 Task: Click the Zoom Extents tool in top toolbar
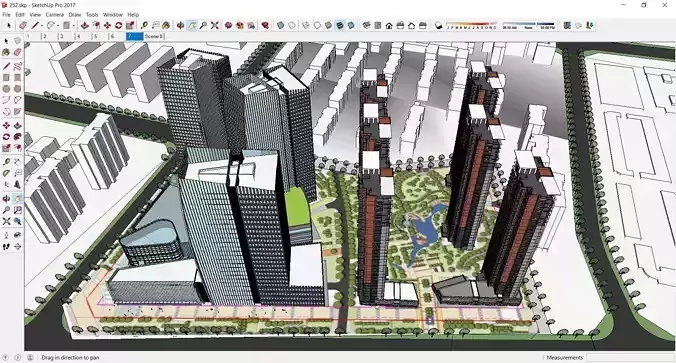pyautogui.click(x=214, y=25)
